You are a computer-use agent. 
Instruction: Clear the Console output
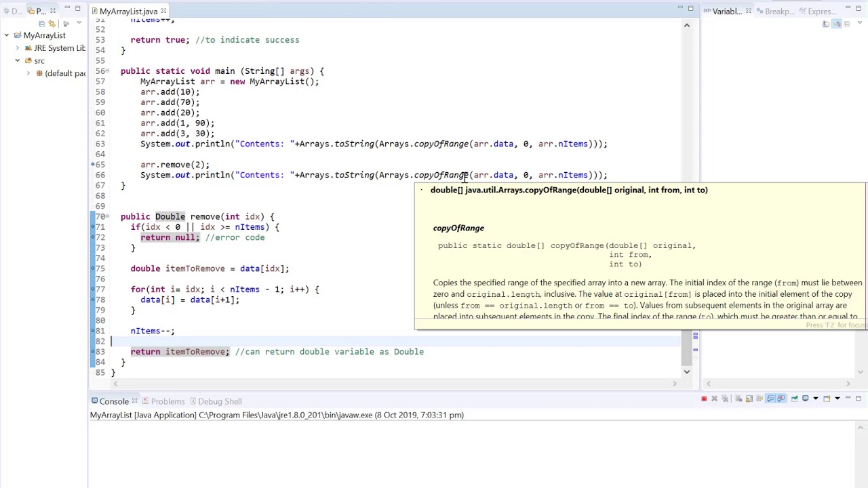click(x=738, y=399)
